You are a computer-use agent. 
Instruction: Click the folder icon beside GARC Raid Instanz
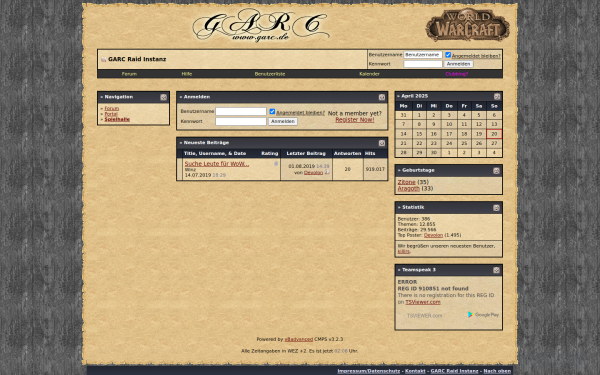103,59
